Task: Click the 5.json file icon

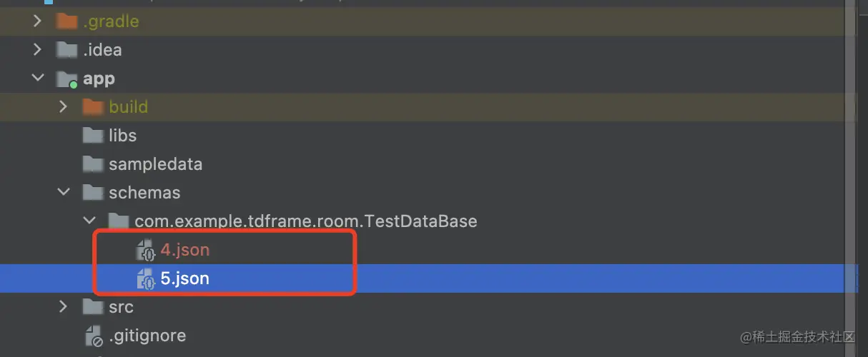Action: (x=146, y=279)
